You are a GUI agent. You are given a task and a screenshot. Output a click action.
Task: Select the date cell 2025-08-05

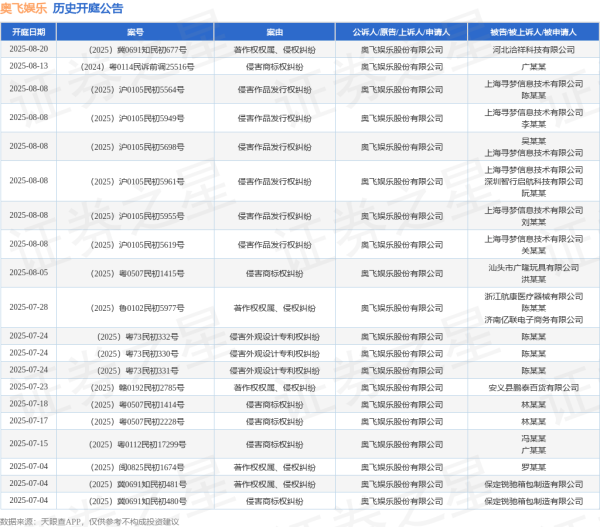(29, 273)
